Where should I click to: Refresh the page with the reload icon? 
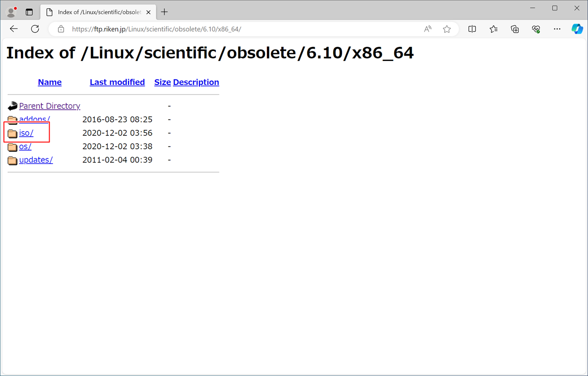tap(35, 29)
